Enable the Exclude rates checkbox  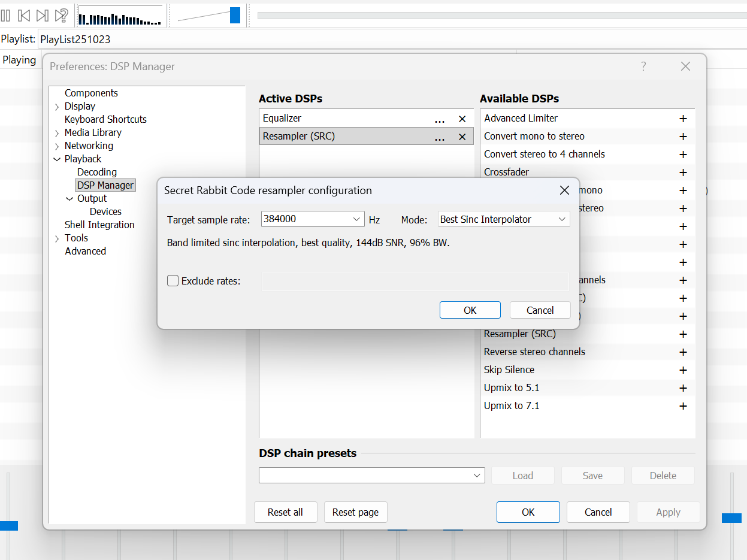173,281
